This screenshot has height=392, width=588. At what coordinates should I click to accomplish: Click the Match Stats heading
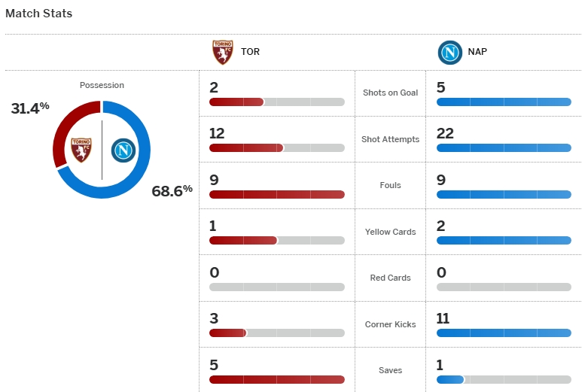coord(39,14)
